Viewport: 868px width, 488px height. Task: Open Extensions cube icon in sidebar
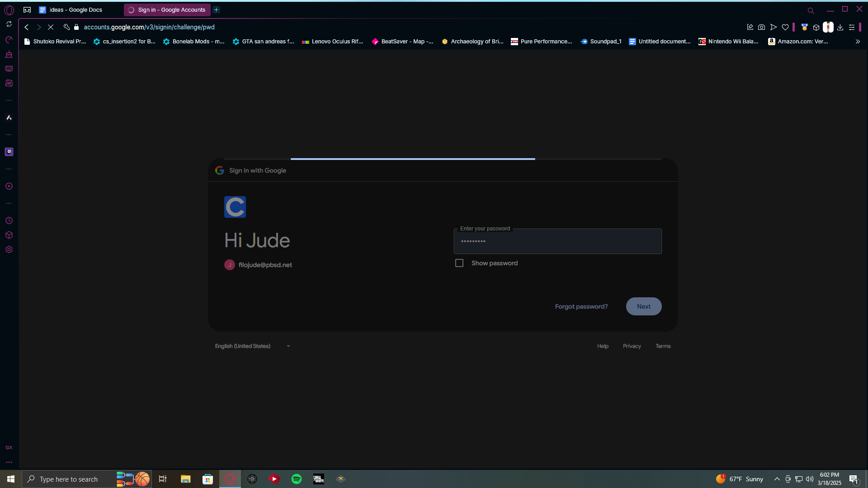click(9, 235)
